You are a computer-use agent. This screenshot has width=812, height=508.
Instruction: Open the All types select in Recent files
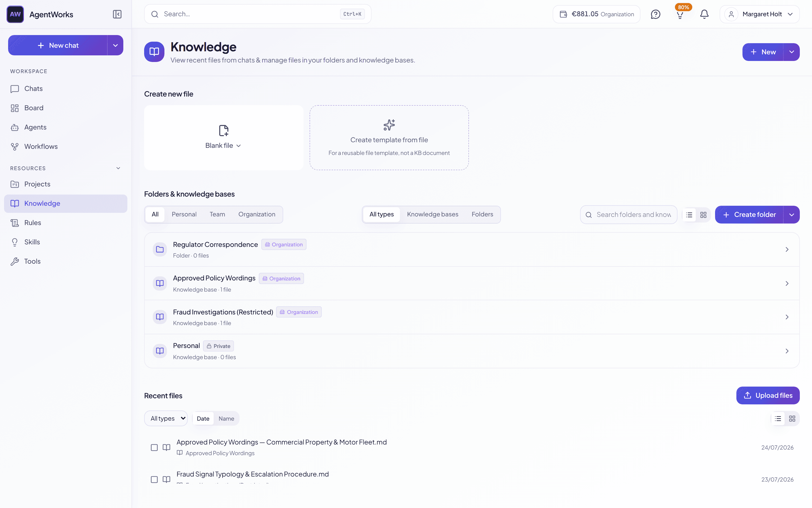click(166, 419)
